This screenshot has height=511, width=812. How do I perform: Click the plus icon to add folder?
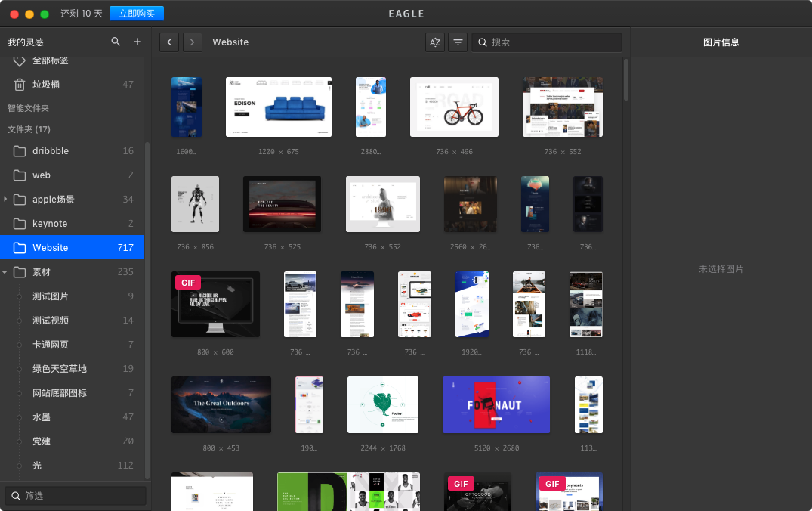(137, 42)
